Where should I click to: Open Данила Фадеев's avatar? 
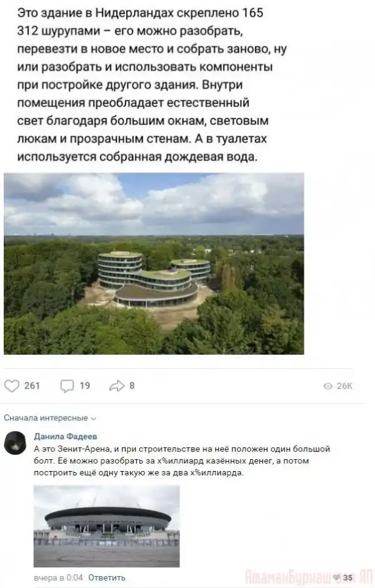click(x=15, y=443)
